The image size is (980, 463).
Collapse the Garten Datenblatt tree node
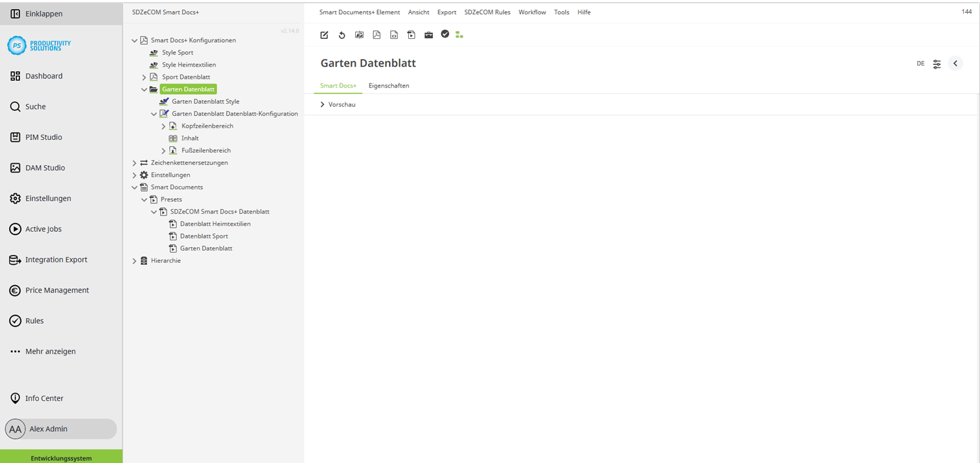[144, 89]
